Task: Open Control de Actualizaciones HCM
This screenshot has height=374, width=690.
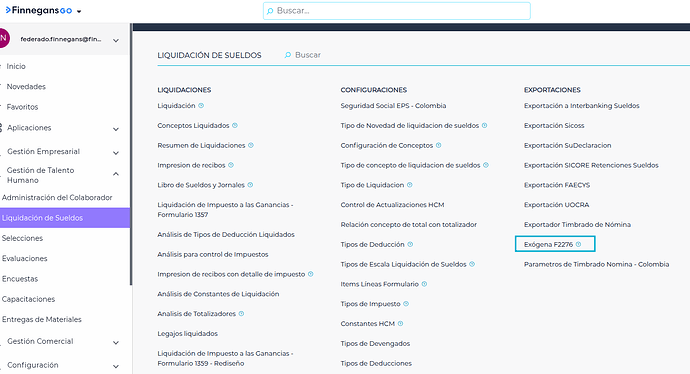Action: (393, 205)
